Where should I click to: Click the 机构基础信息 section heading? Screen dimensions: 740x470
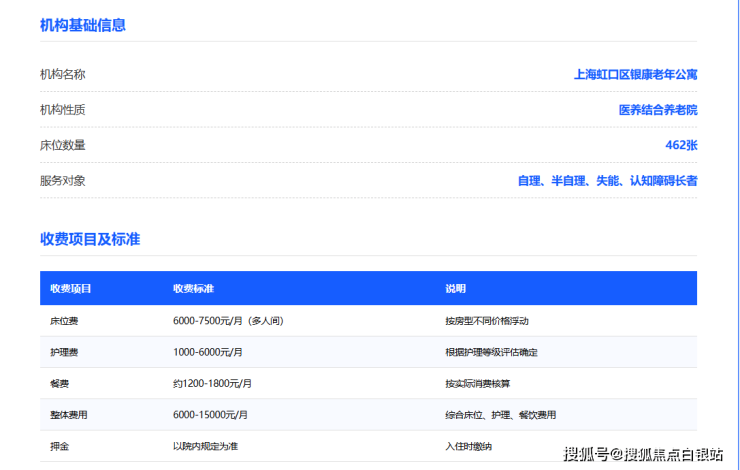coord(83,25)
